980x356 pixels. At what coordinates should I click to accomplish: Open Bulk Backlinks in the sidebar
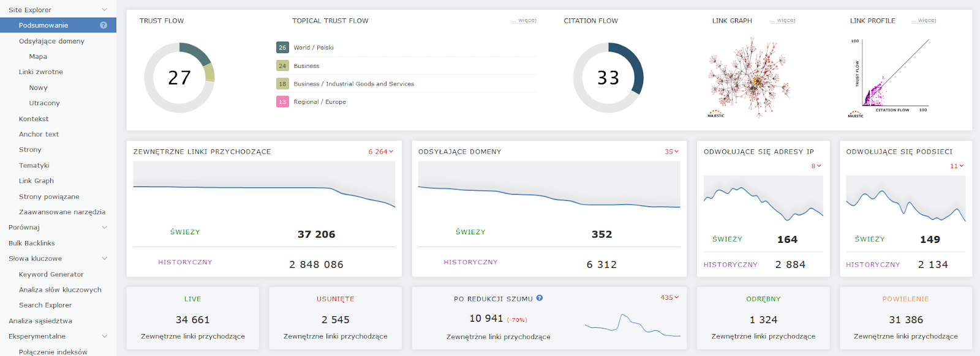tap(32, 243)
